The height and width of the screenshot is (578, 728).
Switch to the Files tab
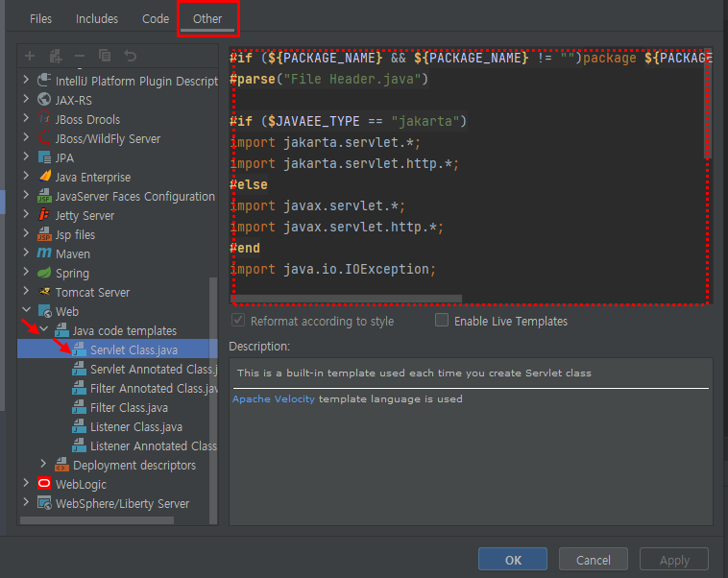point(40,19)
